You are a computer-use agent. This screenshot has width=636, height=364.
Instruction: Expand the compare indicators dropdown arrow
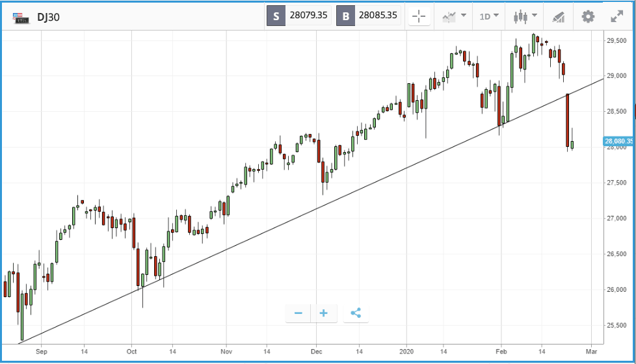coord(464,16)
